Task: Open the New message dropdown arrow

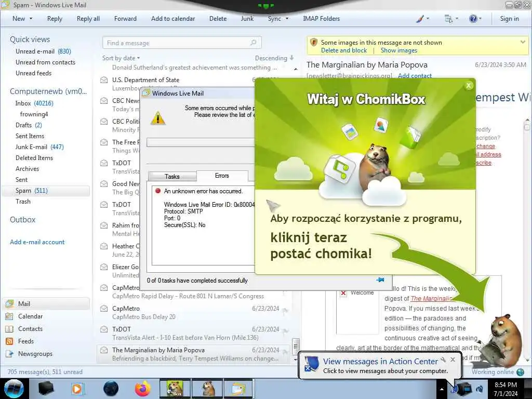Action: tap(31, 19)
